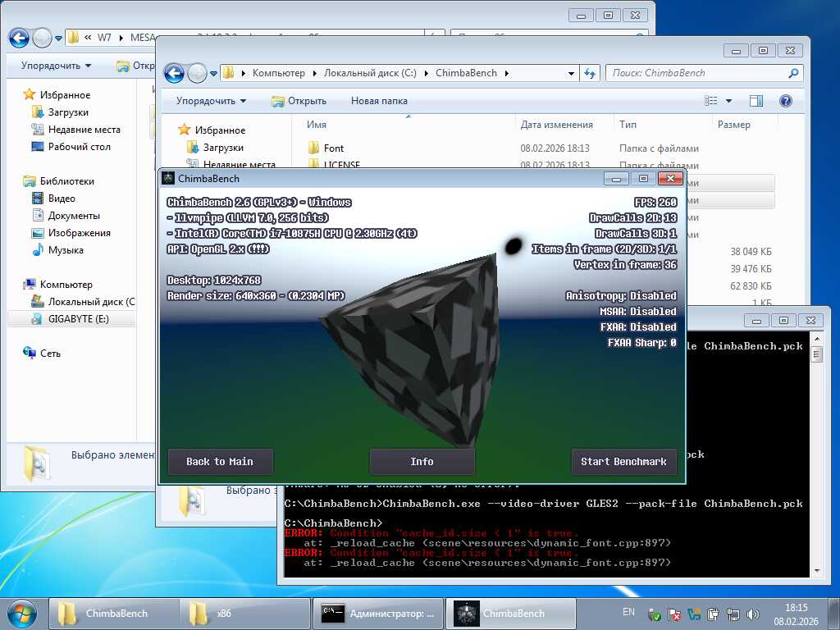Select 'Рабочий стол' in rear Explorer sidebar
This screenshot has width=840, height=630.
point(80,146)
